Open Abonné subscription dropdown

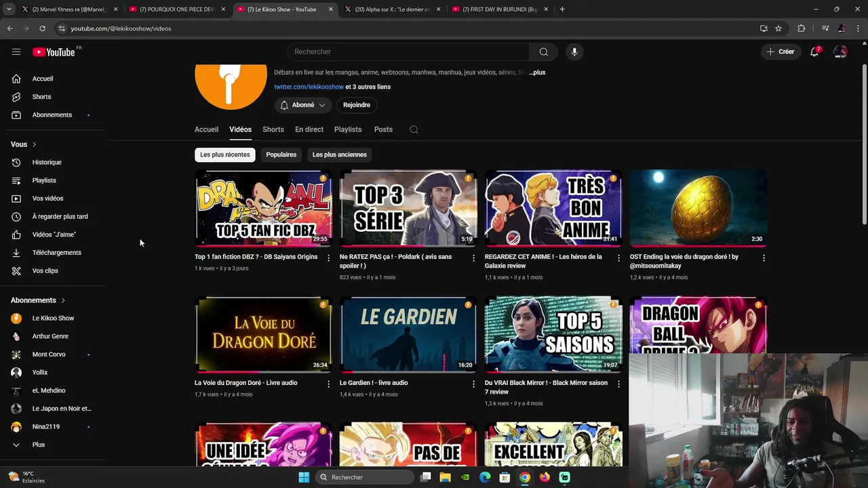click(303, 105)
